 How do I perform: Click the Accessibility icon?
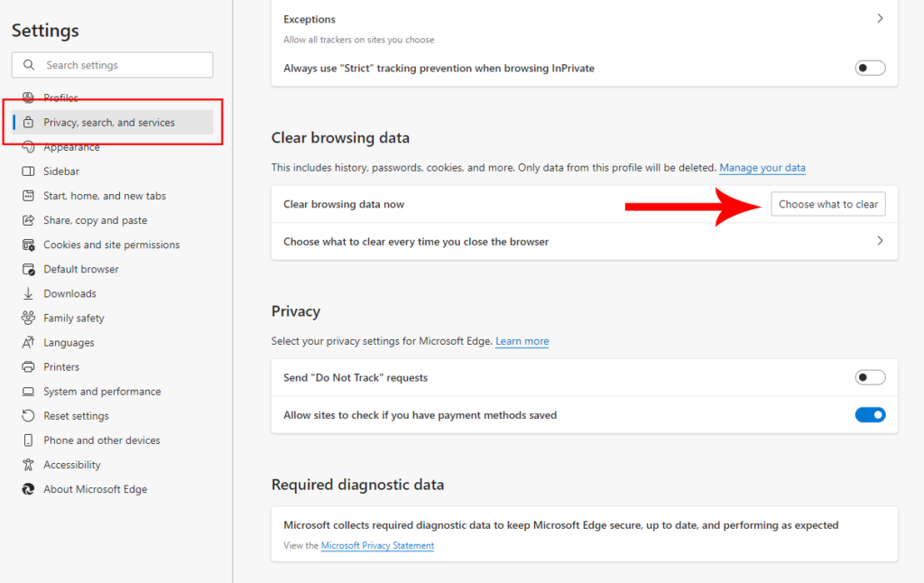click(x=27, y=465)
